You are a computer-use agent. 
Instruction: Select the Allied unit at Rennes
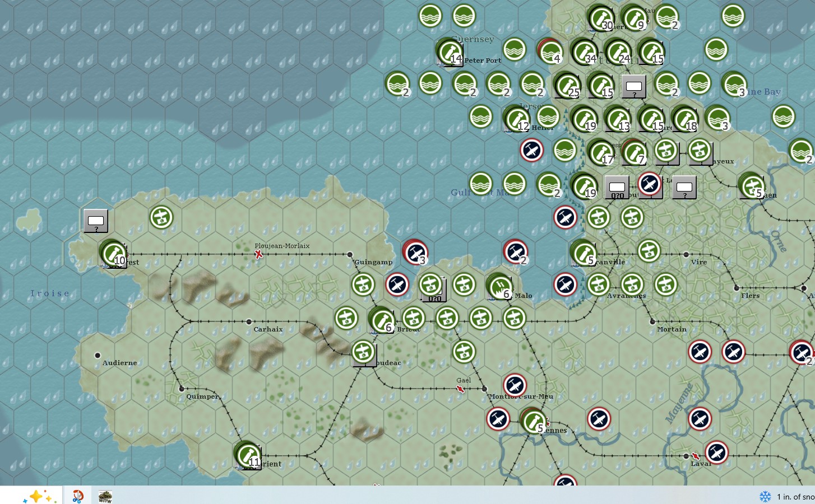(532, 422)
